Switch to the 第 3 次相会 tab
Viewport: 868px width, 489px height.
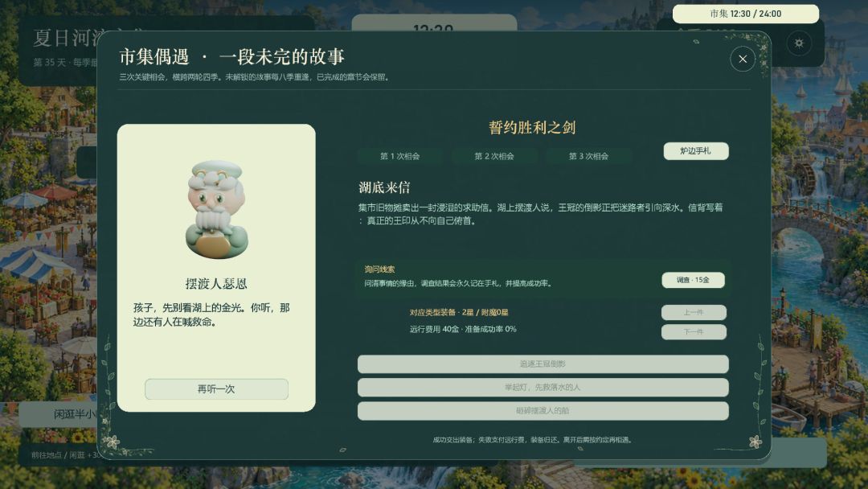pos(588,156)
